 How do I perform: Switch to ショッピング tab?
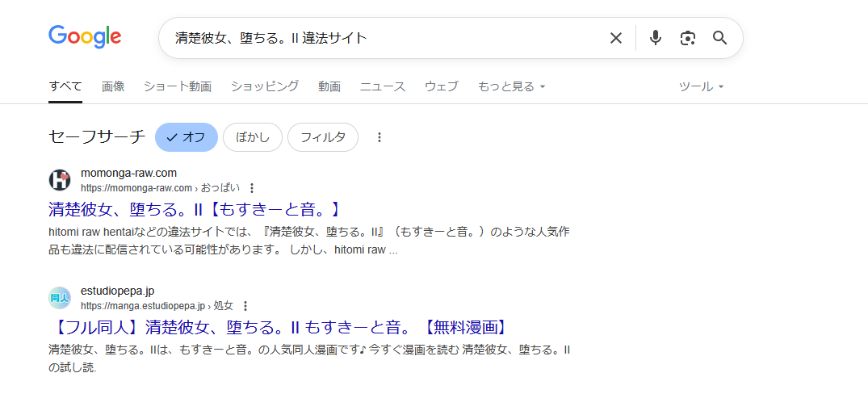(x=265, y=86)
